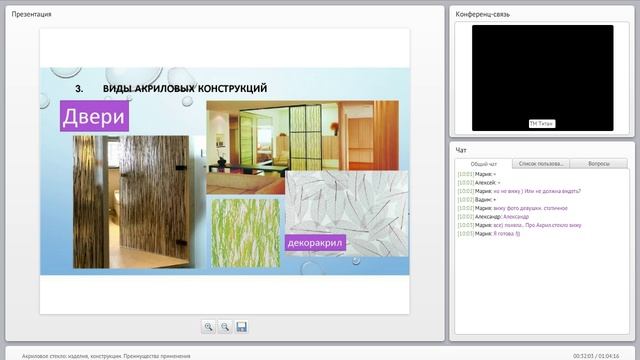Select Мария's message about Акрил стекло

519,225
